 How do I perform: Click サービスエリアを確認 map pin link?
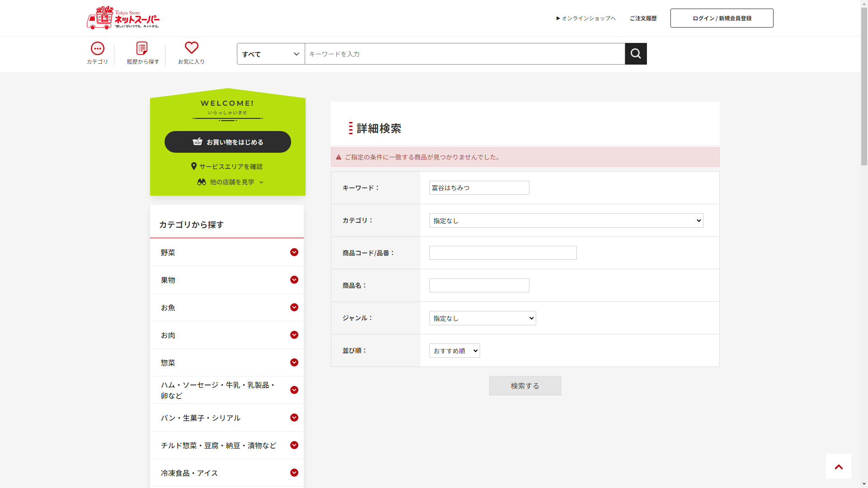(x=227, y=166)
